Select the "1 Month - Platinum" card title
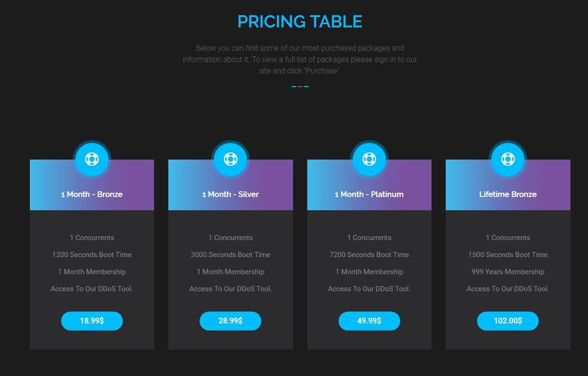588x376 pixels. coord(369,194)
